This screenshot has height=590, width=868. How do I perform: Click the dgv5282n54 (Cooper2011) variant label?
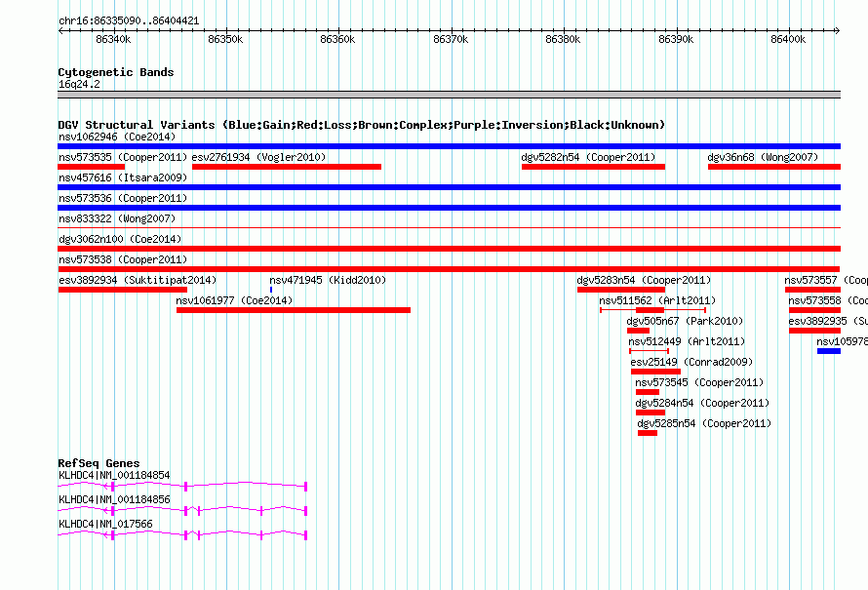click(x=588, y=157)
